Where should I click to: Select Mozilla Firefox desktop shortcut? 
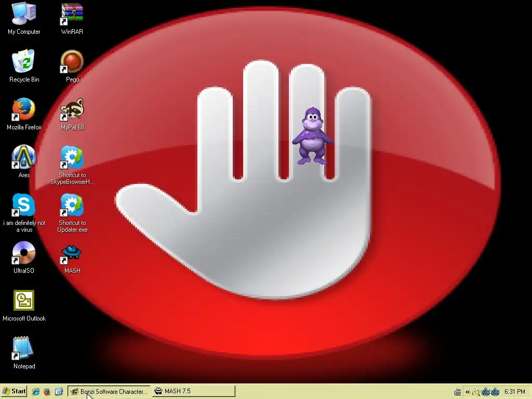click(x=24, y=114)
